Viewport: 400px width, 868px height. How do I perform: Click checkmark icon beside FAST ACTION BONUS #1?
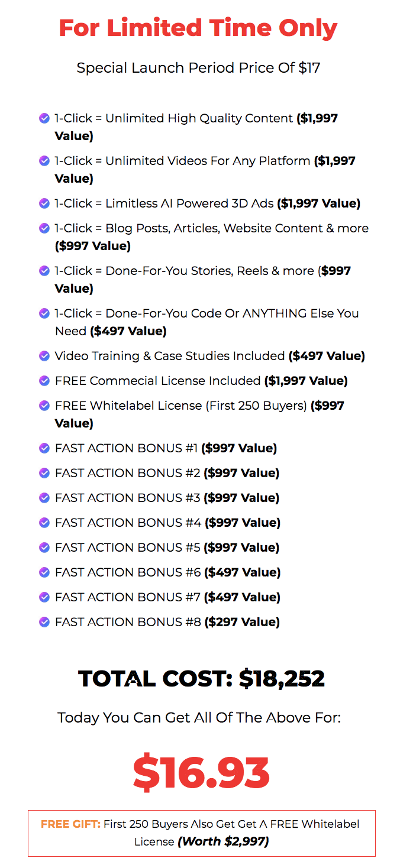pyautogui.click(x=44, y=448)
